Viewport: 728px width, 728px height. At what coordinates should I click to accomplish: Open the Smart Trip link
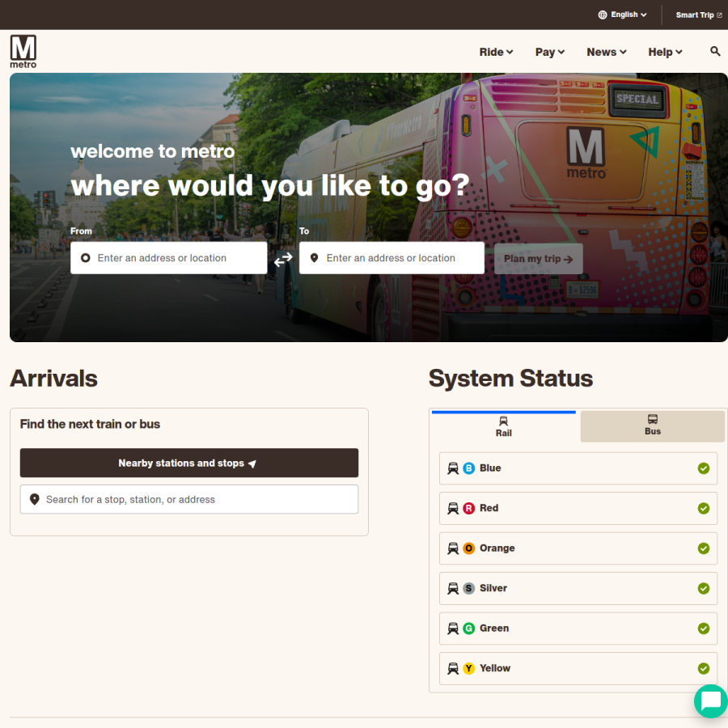point(699,15)
